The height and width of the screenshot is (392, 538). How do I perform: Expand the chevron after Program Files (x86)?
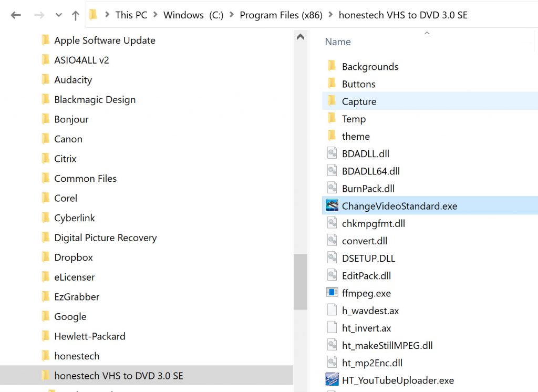click(x=330, y=15)
